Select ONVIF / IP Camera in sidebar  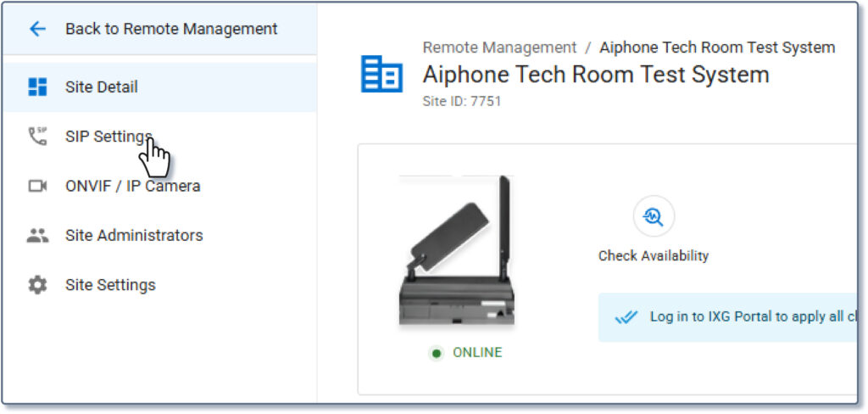point(132,186)
